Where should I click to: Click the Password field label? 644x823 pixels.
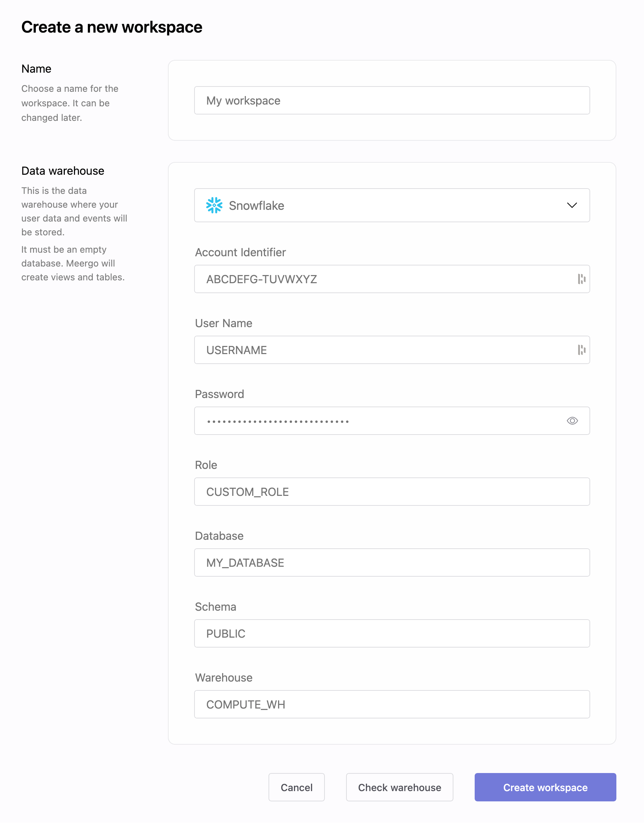[x=219, y=394]
